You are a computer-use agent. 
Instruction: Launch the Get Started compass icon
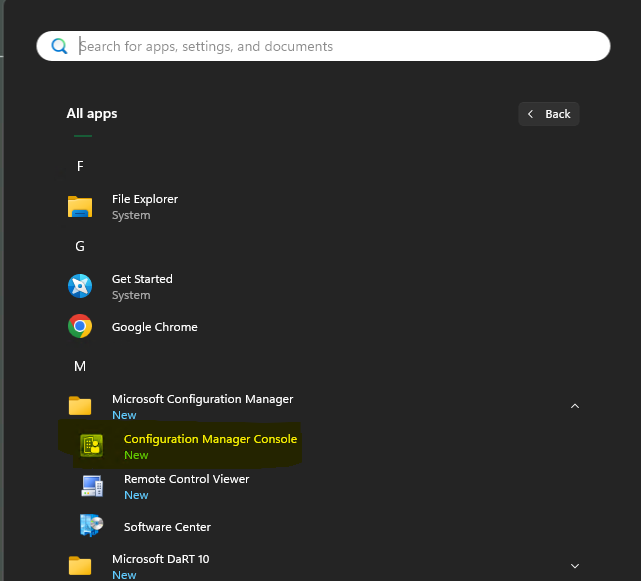coord(80,286)
